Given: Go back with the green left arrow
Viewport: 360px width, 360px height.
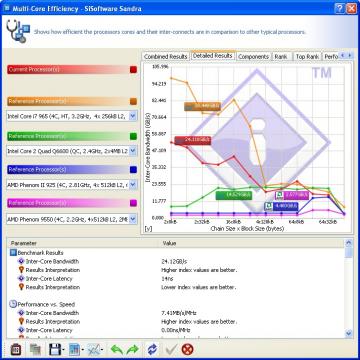Looking at the screenshot, I should [x=117, y=349].
